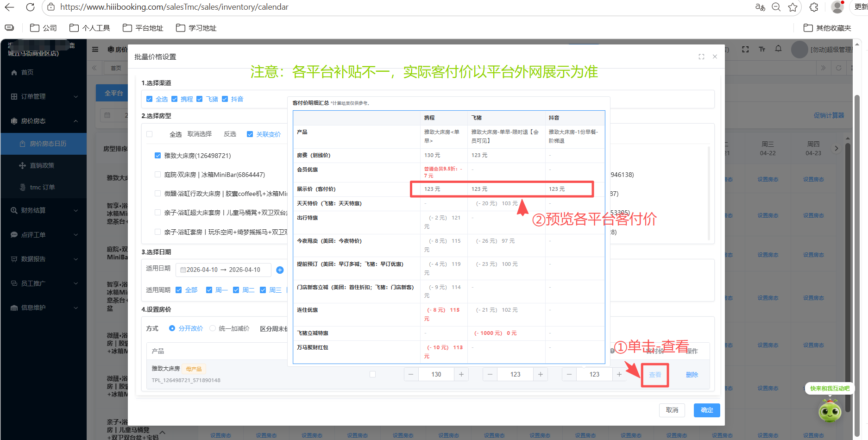Click calendar icon in the 适用日期 field
Image resolution: width=868 pixels, height=440 pixels.
tap(183, 270)
